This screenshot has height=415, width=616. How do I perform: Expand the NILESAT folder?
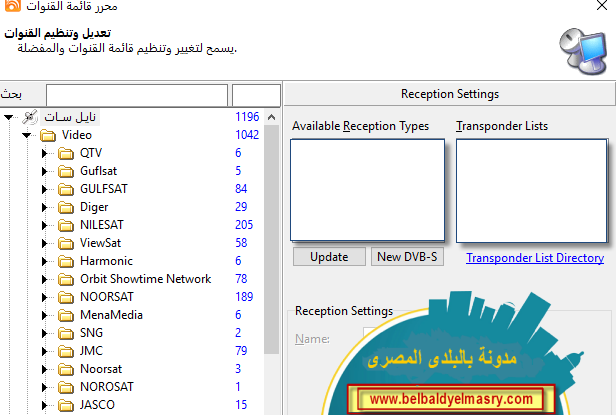click(44, 225)
